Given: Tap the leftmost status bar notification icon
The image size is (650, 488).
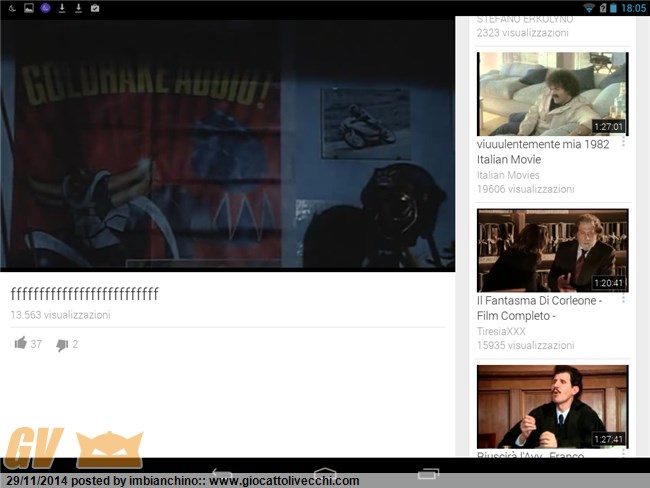Looking at the screenshot, I should click(12, 8).
